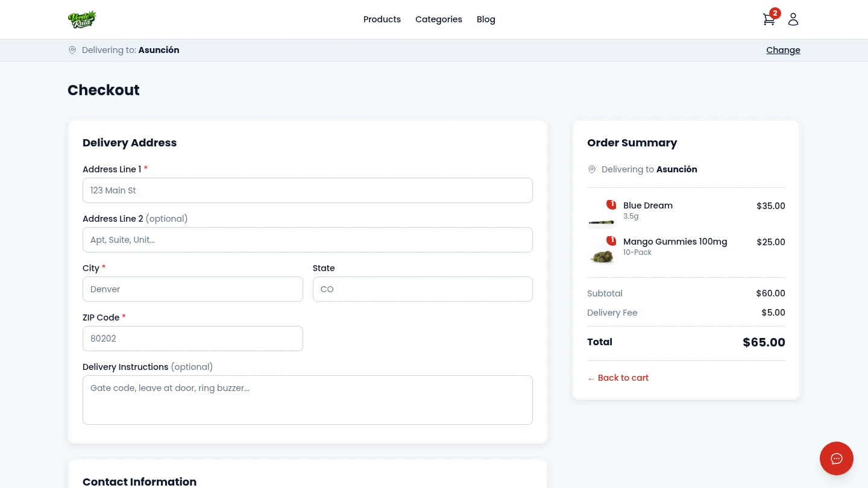This screenshot has width=868, height=488.
Task: Open the Categories menu
Action: 438,19
